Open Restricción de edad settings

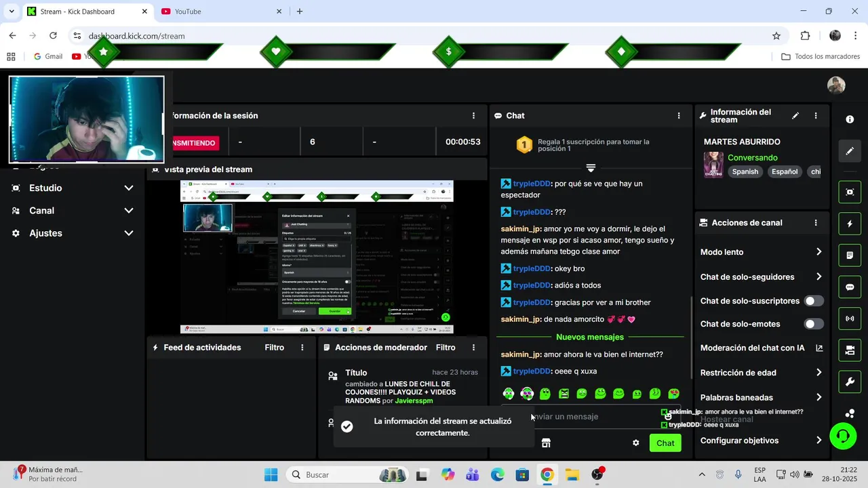pyautogui.click(x=761, y=372)
